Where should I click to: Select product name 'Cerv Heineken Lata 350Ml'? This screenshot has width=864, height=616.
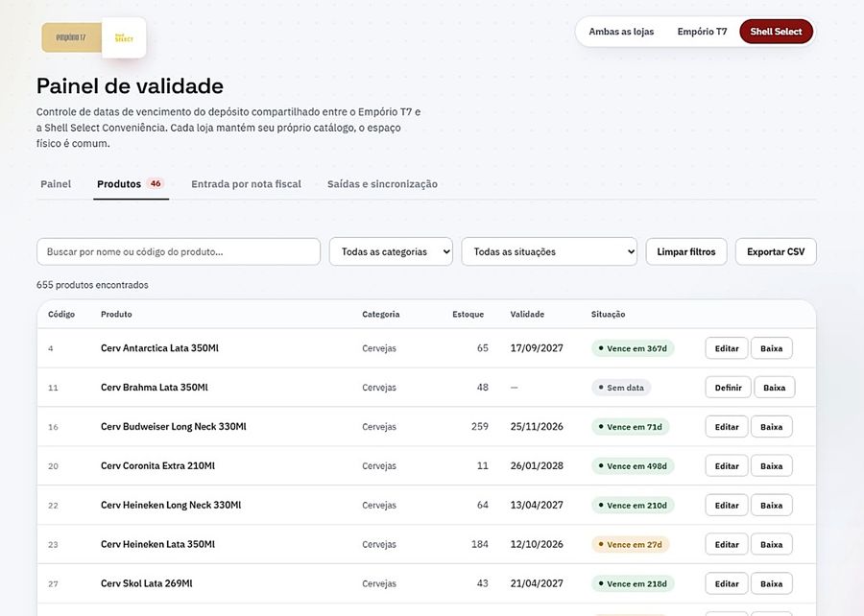point(157,544)
